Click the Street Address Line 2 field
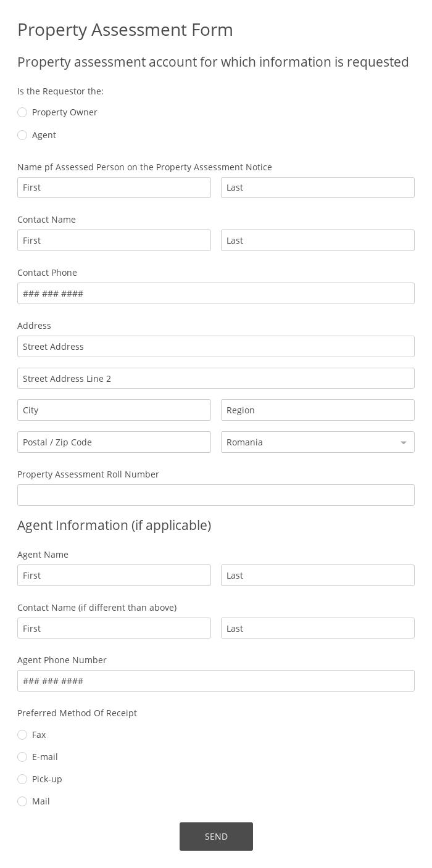 point(216,378)
